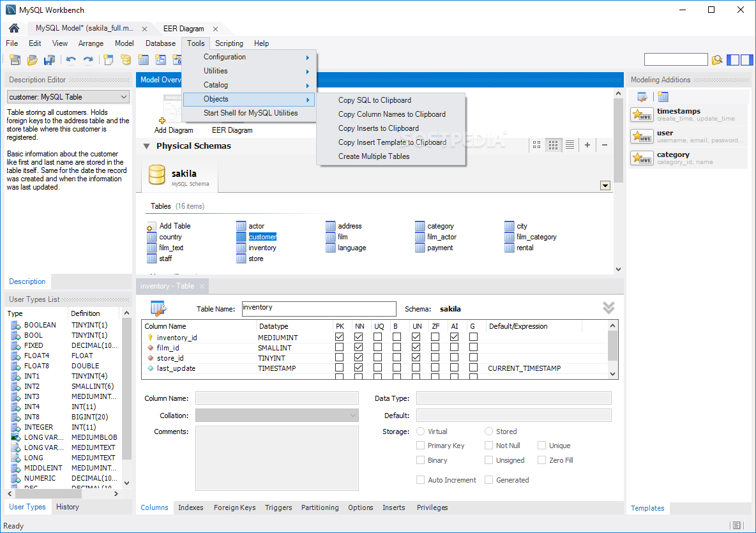Click the sakila schema dropdown arrow button

(605, 186)
